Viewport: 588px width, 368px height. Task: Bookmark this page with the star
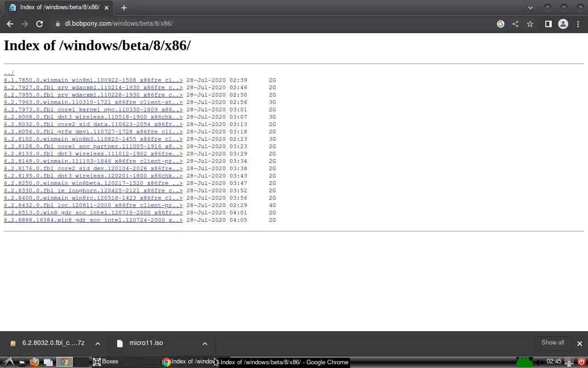[530, 24]
